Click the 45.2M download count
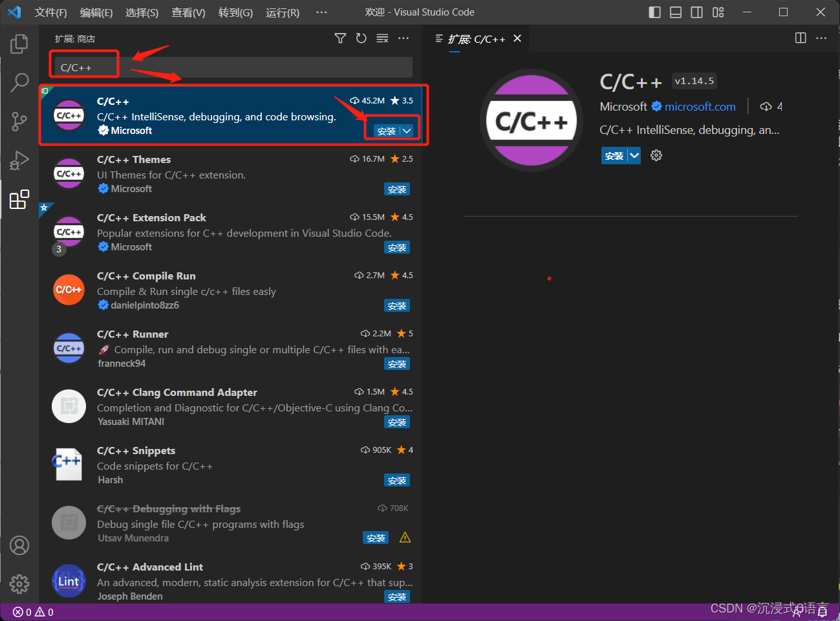 click(367, 100)
